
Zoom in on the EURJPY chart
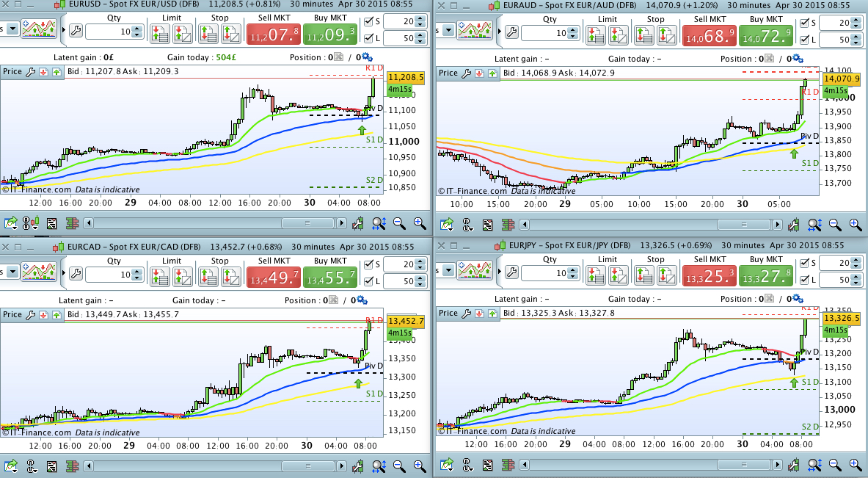856,465
